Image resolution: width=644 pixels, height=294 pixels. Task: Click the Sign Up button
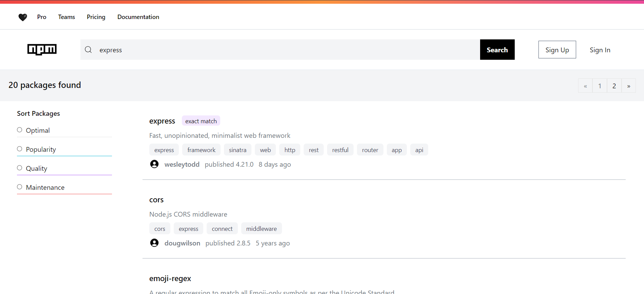pyautogui.click(x=557, y=50)
